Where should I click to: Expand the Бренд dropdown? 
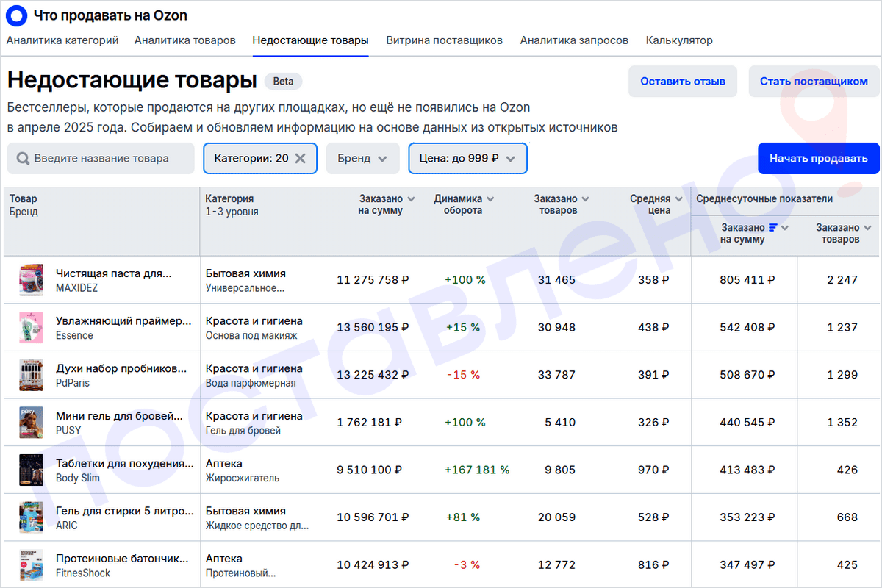click(x=362, y=158)
